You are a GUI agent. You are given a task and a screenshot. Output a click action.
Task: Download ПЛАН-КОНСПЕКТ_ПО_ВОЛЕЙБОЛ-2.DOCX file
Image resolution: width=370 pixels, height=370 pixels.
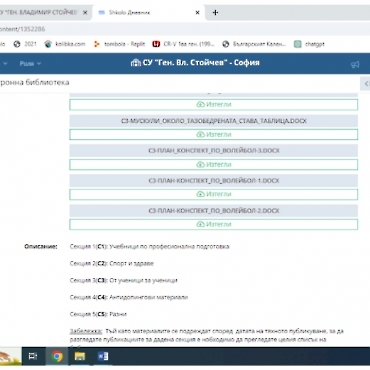(213, 224)
